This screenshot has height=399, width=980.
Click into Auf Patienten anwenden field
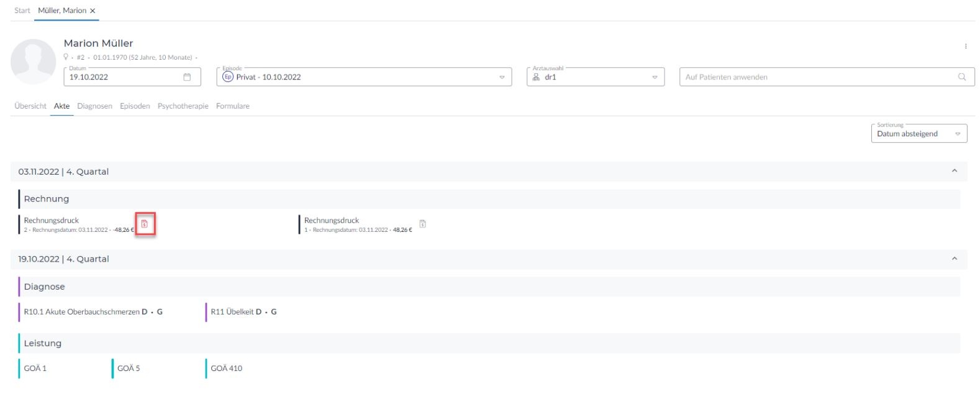click(814, 77)
